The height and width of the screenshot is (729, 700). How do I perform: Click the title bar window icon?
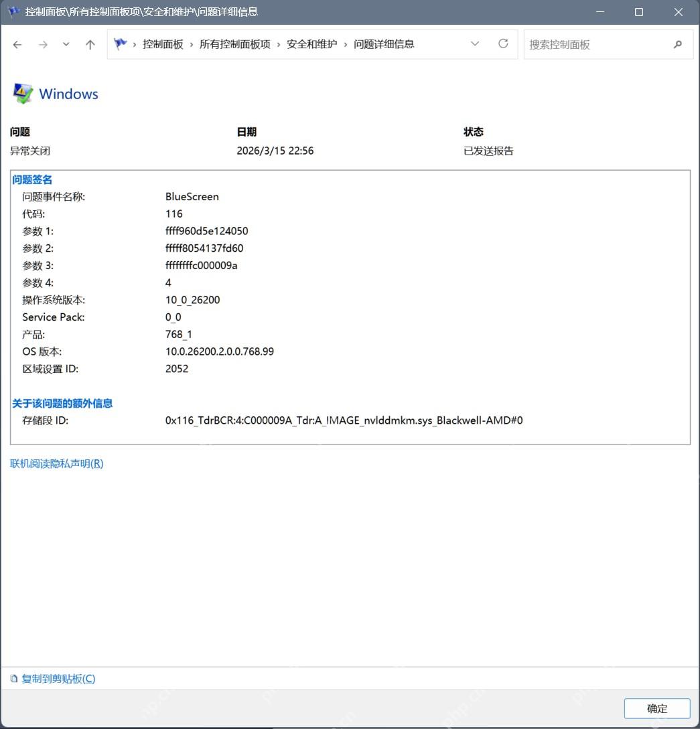13,11
